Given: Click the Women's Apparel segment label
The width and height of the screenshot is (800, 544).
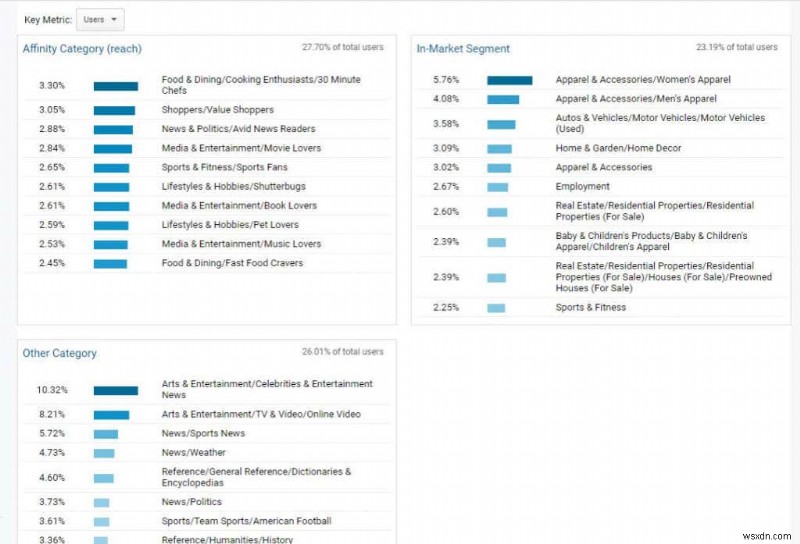Looking at the screenshot, I should (643, 80).
